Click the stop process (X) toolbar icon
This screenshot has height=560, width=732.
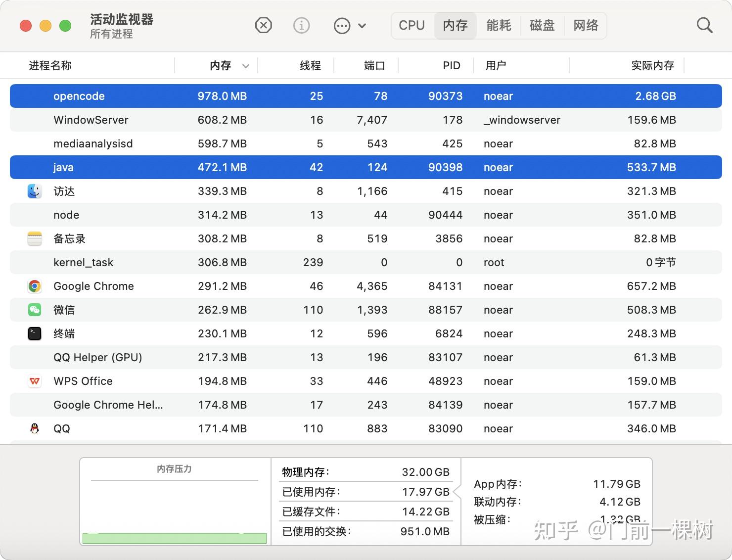[x=264, y=25]
